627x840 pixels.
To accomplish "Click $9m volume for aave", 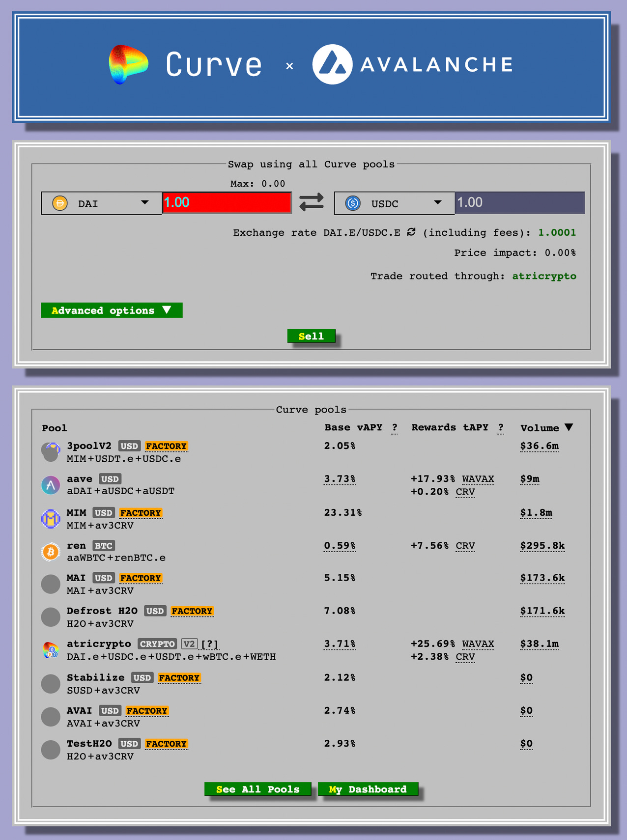I will pyautogui.click(x=530, y=479).
